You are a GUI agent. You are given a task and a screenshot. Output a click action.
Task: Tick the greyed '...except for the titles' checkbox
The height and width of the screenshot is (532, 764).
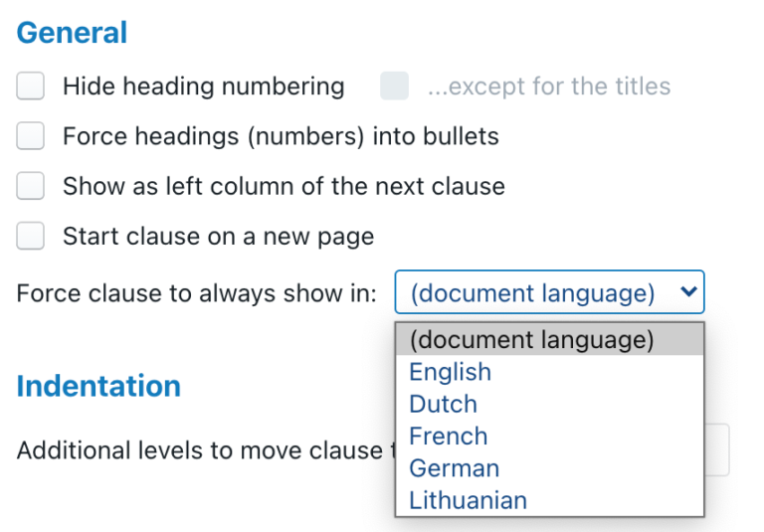tap(394, 88)
